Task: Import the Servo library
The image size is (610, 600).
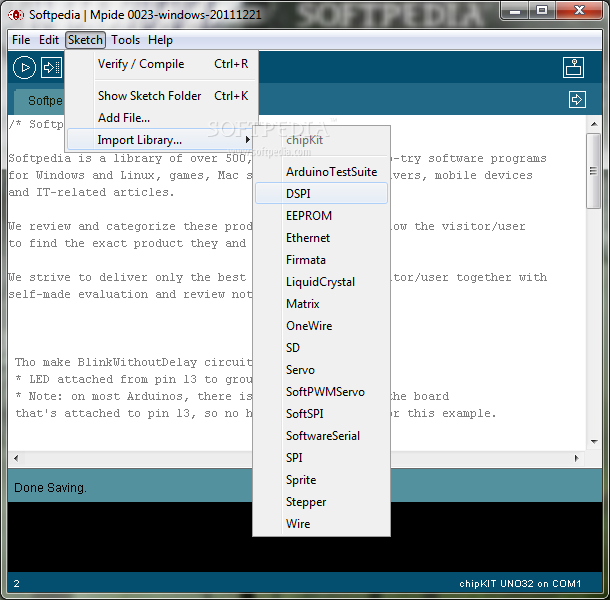Action: pyautogui.click(x=321, y=370)
